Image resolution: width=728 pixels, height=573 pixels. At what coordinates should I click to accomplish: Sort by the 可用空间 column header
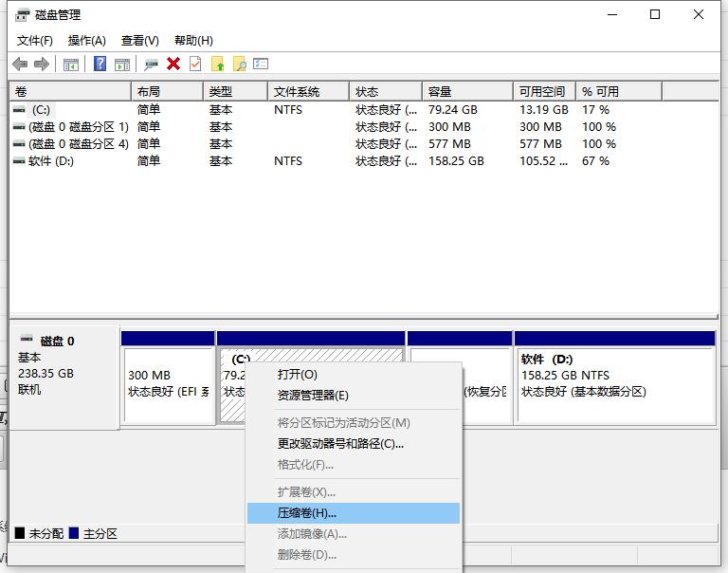pos(545,92)
